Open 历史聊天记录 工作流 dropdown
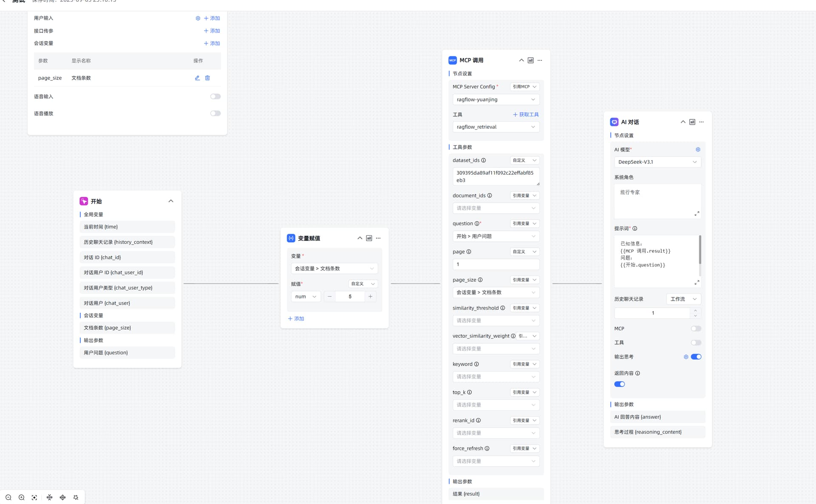The width and height of the screenshot is (816, 504). click(x=683, y=299)
